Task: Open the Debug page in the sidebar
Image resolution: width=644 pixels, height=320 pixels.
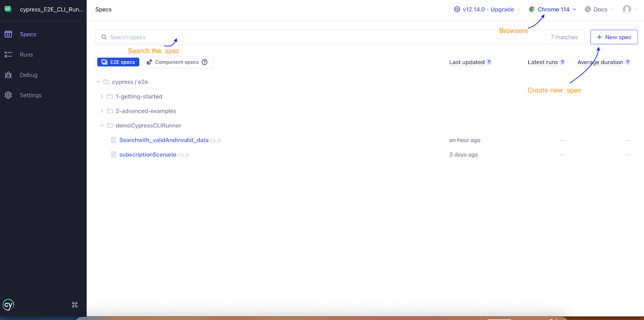Action: [x=28, y=75]
